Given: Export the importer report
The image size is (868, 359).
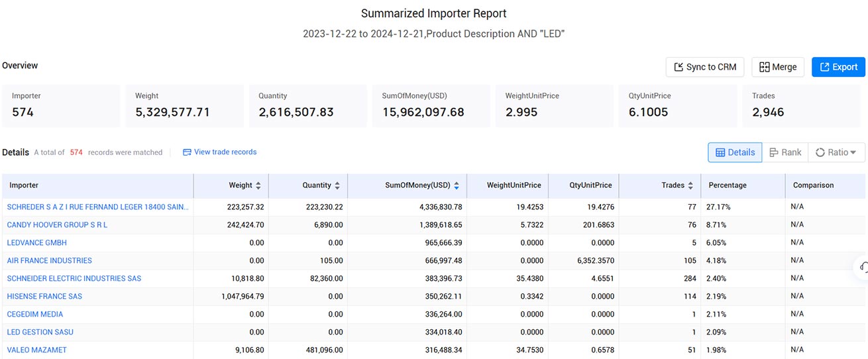Looking at the screenshot, I should [838, 67].
